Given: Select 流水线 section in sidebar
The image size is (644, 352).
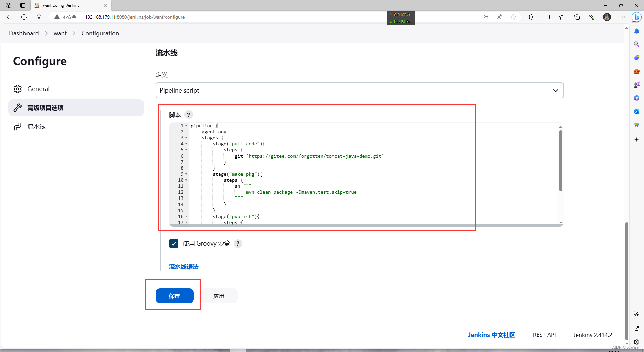Looking at the screenshot, I should pyautogui.click(x=76, y=126).
